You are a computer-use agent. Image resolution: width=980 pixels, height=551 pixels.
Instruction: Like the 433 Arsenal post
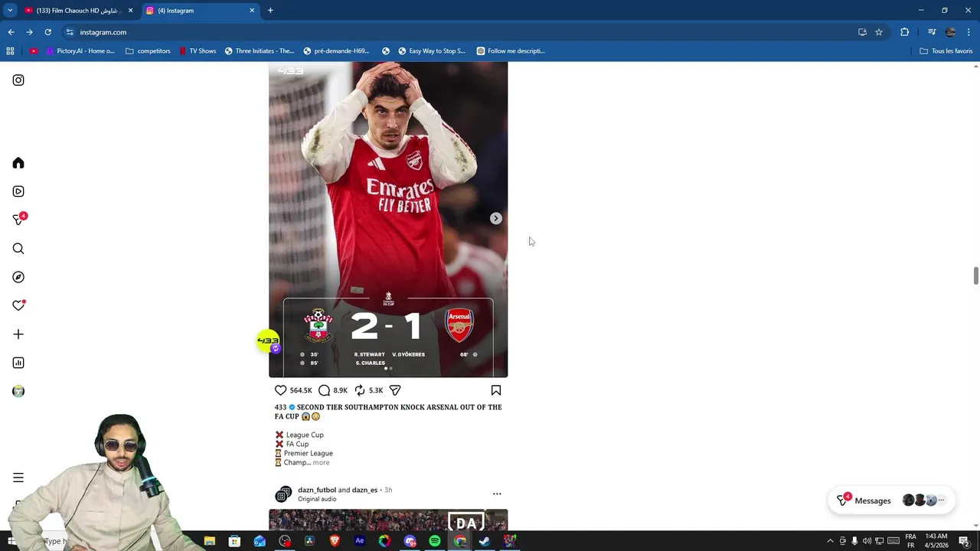point(281,390)
